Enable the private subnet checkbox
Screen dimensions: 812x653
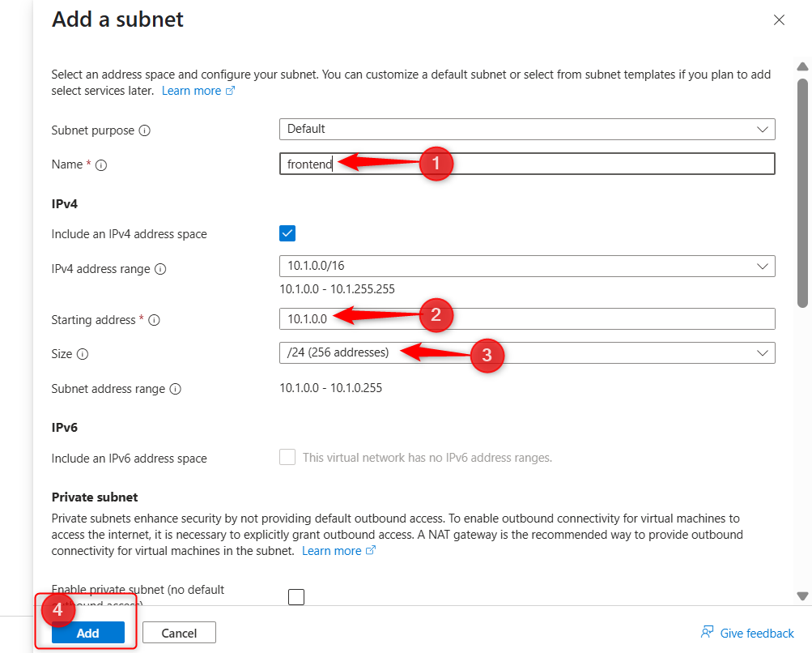(x=296, y=597)
